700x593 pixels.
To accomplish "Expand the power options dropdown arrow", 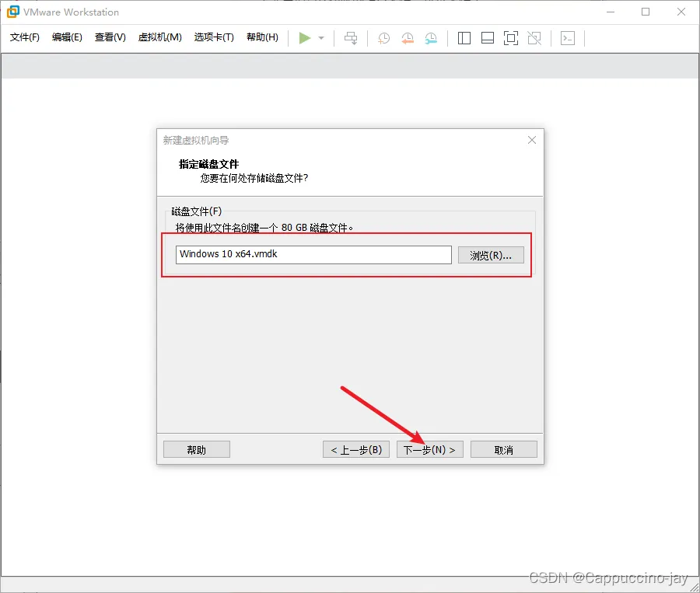I will coord(321,38).
